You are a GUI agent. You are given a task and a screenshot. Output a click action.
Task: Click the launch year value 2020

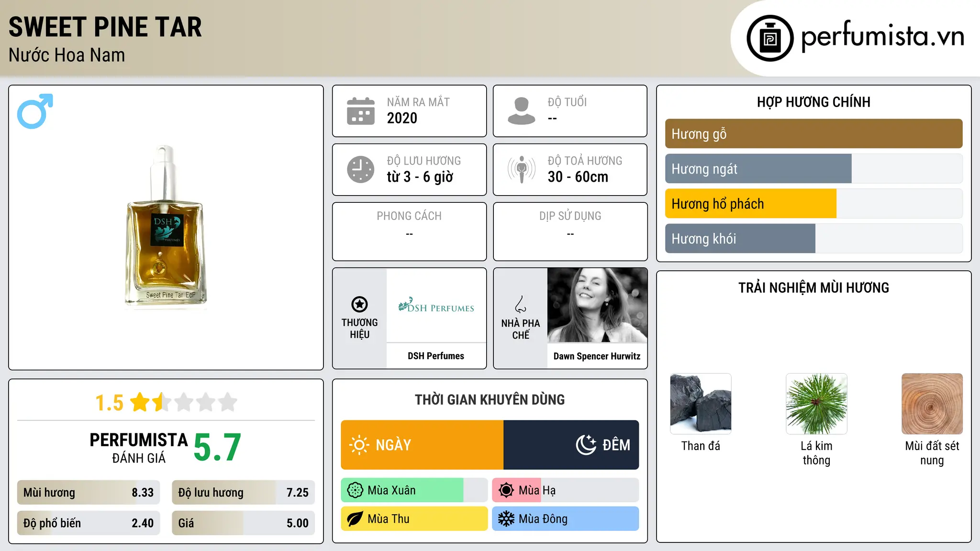pyautogui.click(x=402, y=118)
